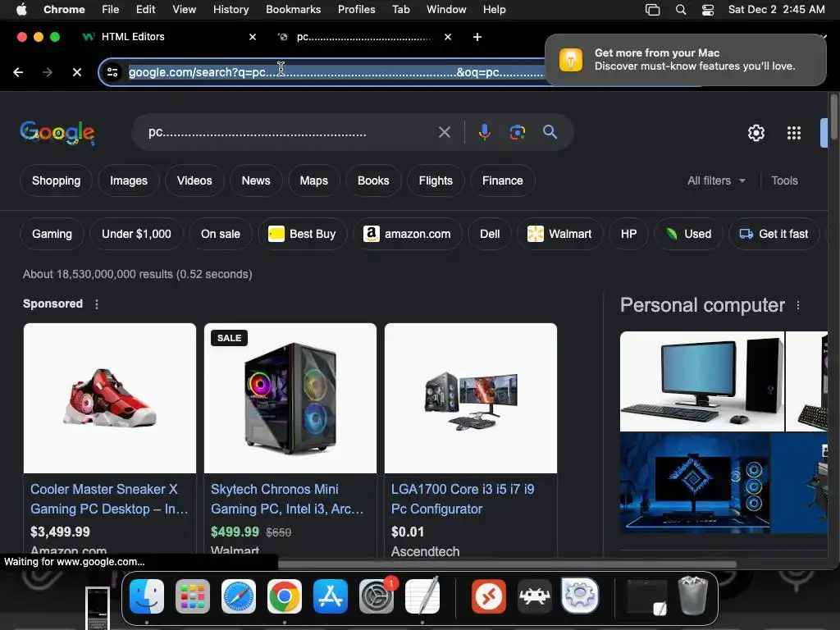840x630 pixels.
Task: Click the Ascendtech PC setup product image
Action: (471, 398)
